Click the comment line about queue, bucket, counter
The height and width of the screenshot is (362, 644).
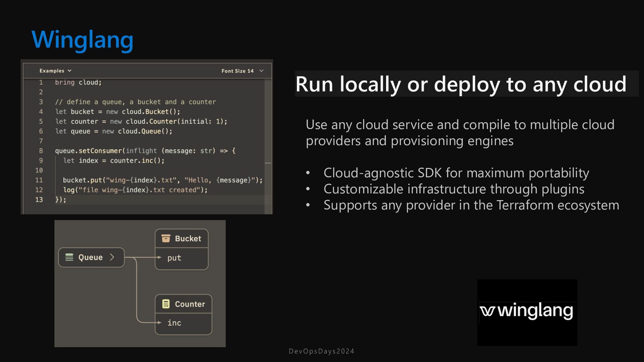point(136,102)
